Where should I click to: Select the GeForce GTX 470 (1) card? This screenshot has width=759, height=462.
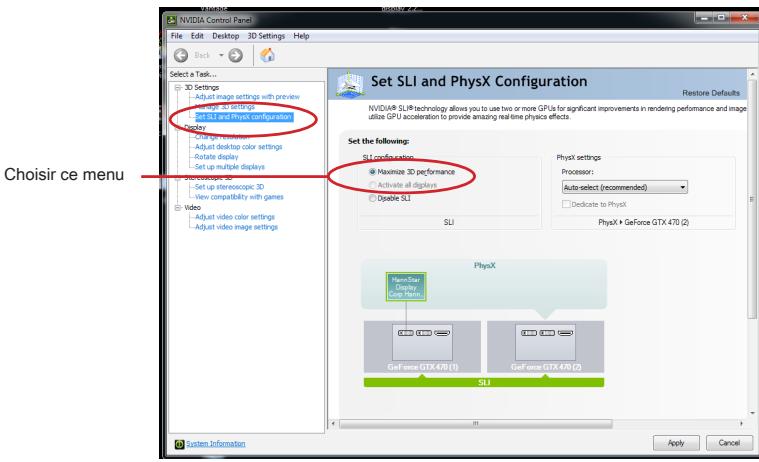(422, 346)
